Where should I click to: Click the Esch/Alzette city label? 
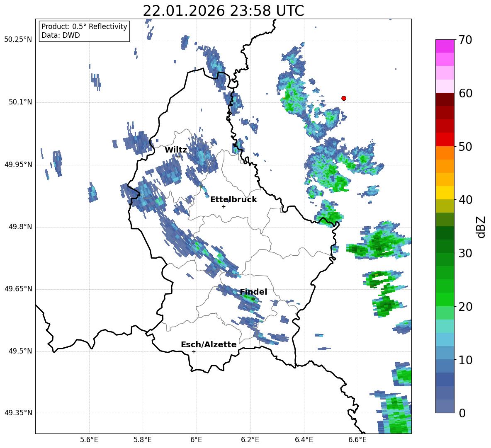pyautogui.click(x=209, y=344)
